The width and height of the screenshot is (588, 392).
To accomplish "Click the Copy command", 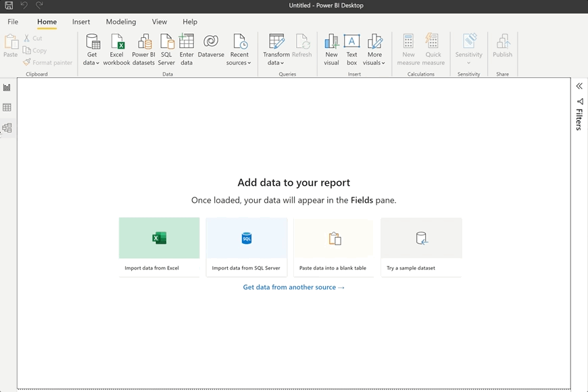I will click(34, 50).
